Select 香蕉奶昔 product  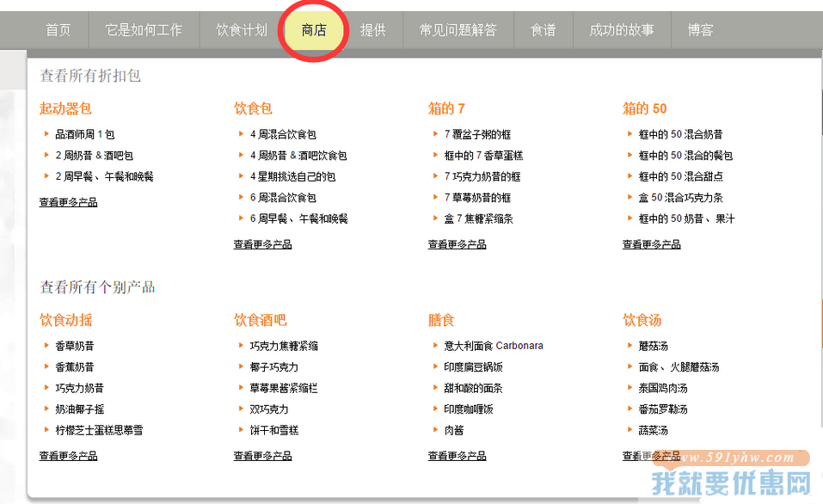(75, 367)
